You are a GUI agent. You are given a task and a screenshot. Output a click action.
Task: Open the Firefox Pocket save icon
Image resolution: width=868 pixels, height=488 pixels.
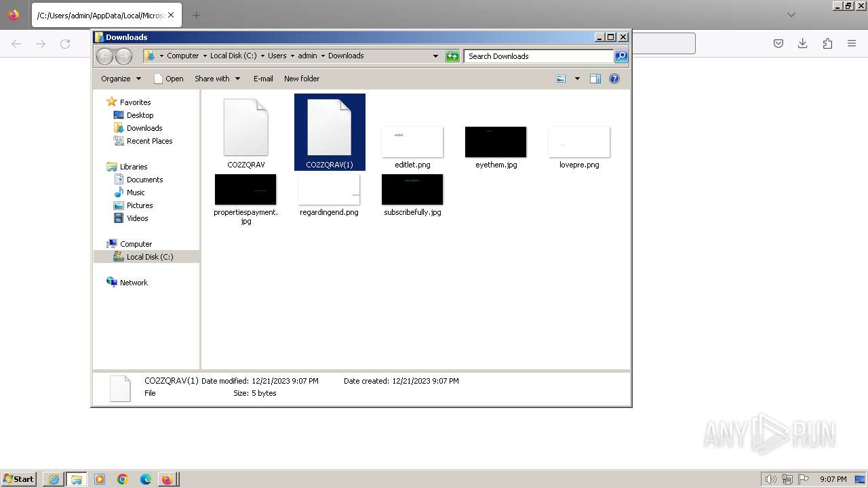point(778,43)
